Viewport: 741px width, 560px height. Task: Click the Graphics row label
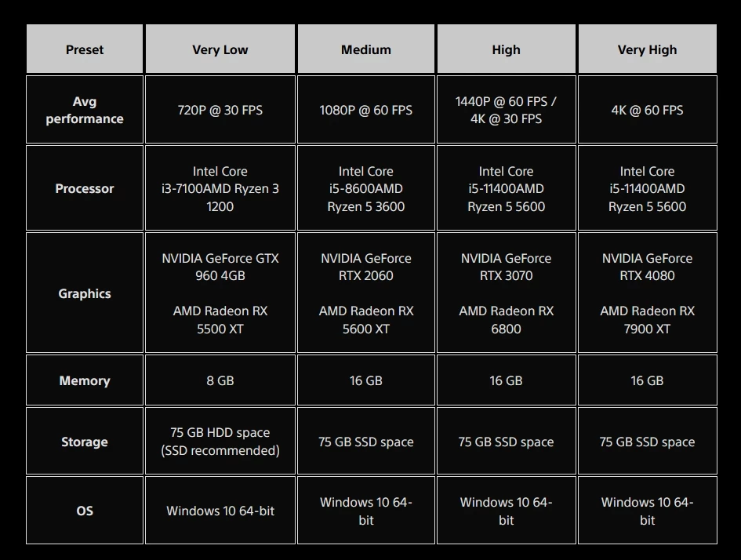(x=85, y=293)
